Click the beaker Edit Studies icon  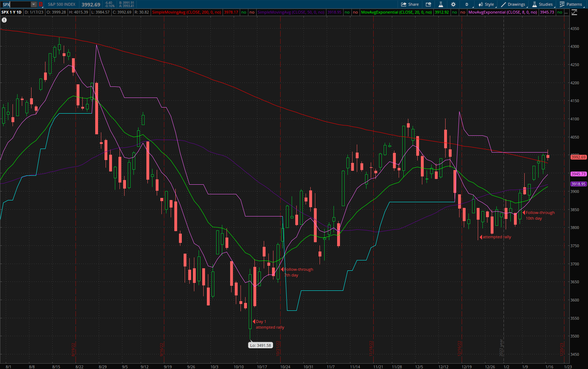(x=441, y=4)
